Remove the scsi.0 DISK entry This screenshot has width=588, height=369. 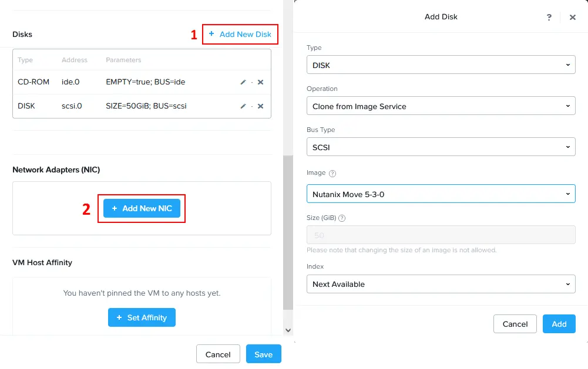(260, 106)
